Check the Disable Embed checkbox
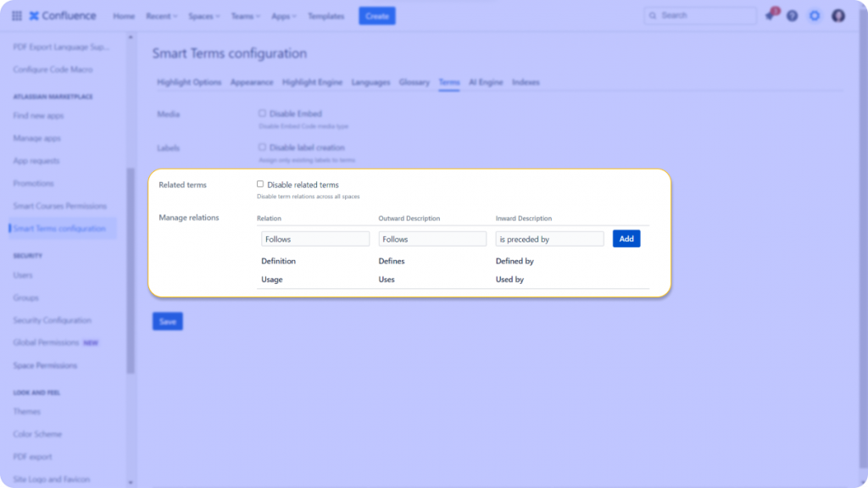 263,114
